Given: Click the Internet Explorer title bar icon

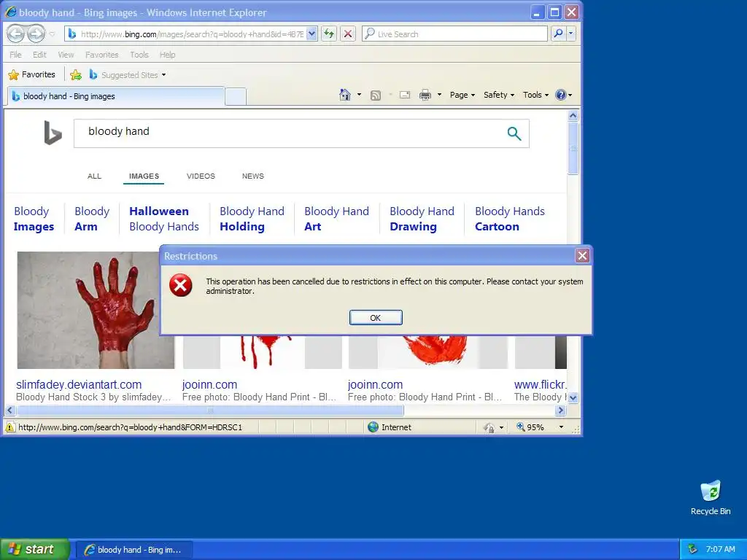Looking at the screenshot, I should coord(10,12).
